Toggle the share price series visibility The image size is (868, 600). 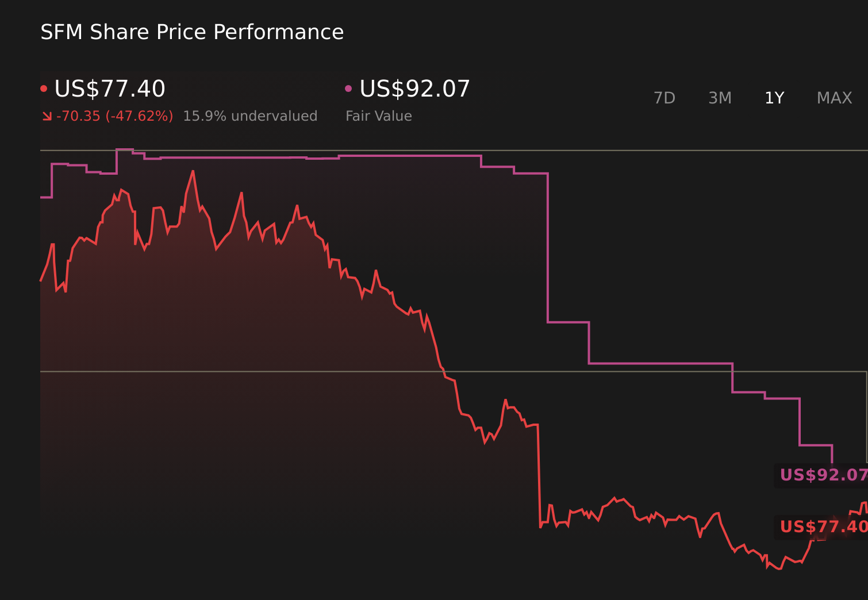click(x=45, y=88)
